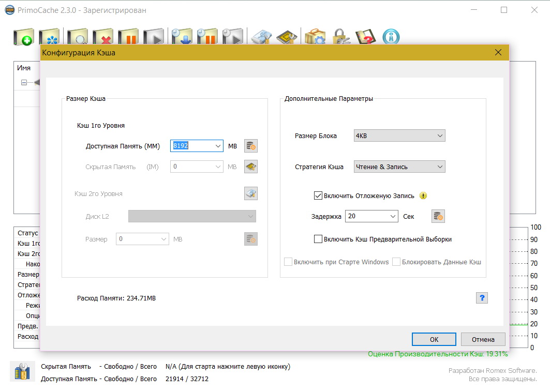
Task: Collapse the tree node under Имя column
Action: tap(24, 82)
